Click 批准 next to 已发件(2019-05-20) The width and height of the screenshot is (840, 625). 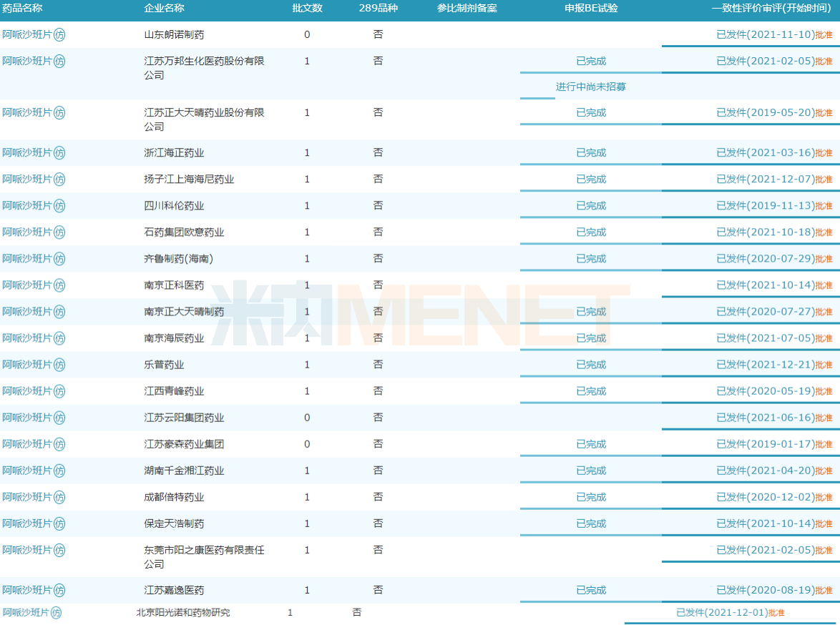tap(824, 113)
